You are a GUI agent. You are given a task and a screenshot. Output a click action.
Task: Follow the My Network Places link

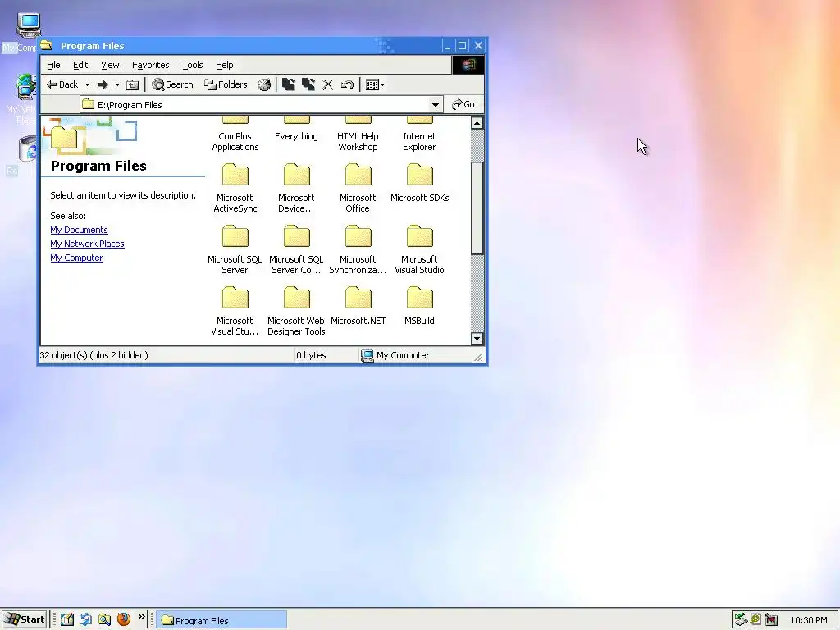[87, 244]
